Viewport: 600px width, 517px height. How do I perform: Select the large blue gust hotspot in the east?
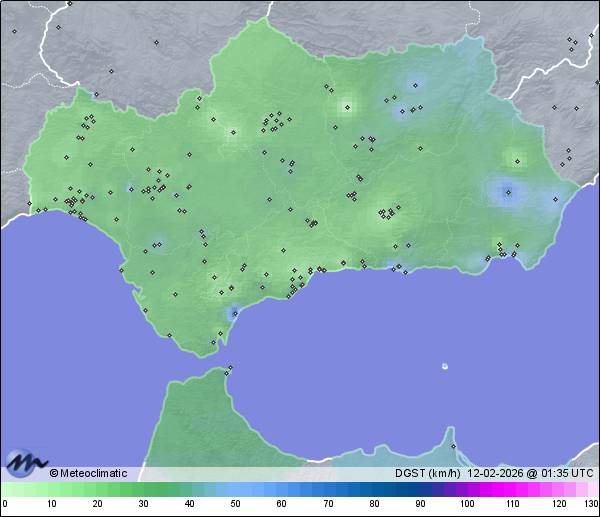[x=507, y=192]
